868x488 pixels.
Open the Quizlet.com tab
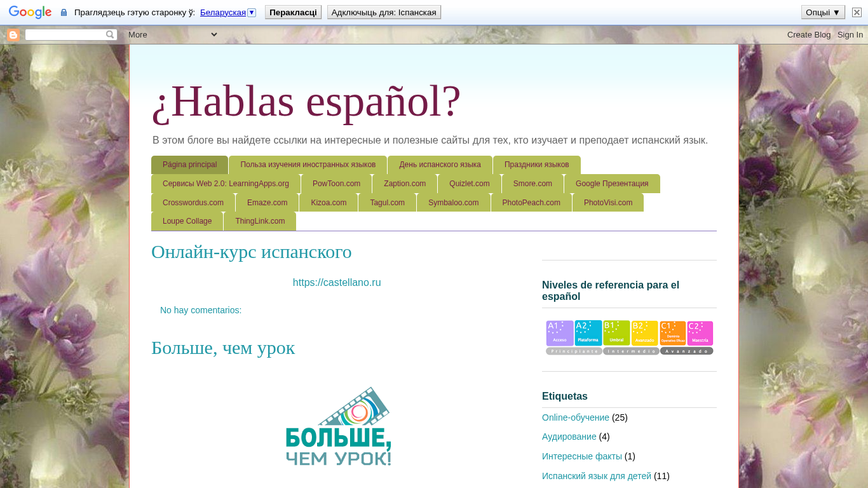469,184
